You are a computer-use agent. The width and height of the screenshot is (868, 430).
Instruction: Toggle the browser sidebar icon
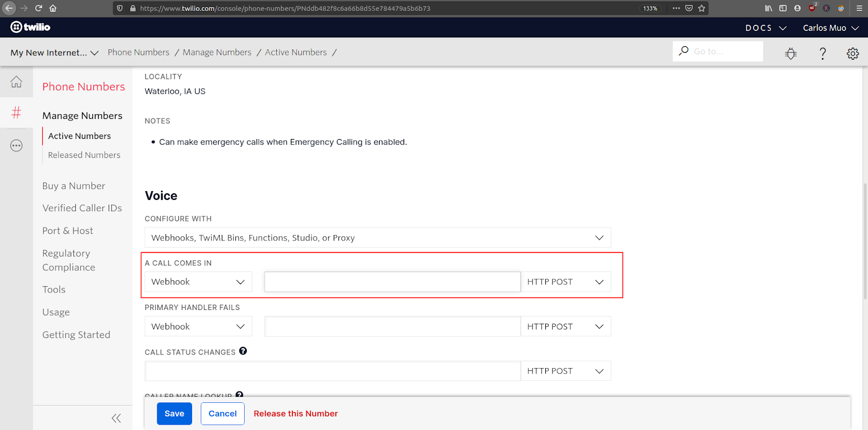pos(783,8)
